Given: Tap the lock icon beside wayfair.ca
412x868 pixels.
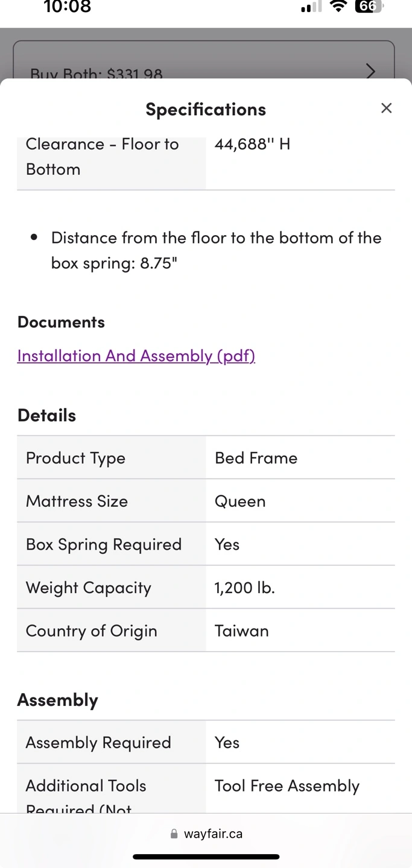Looking at the screenshot, I should point(174,834).
